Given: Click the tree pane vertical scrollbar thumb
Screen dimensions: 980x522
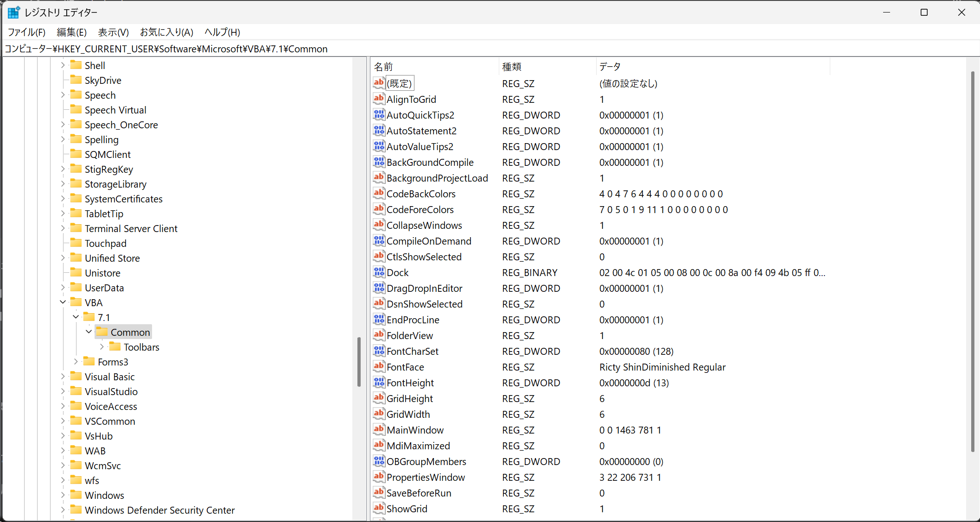Looking at the screenshot, I should pyautogui.click(x=359, y=361).
